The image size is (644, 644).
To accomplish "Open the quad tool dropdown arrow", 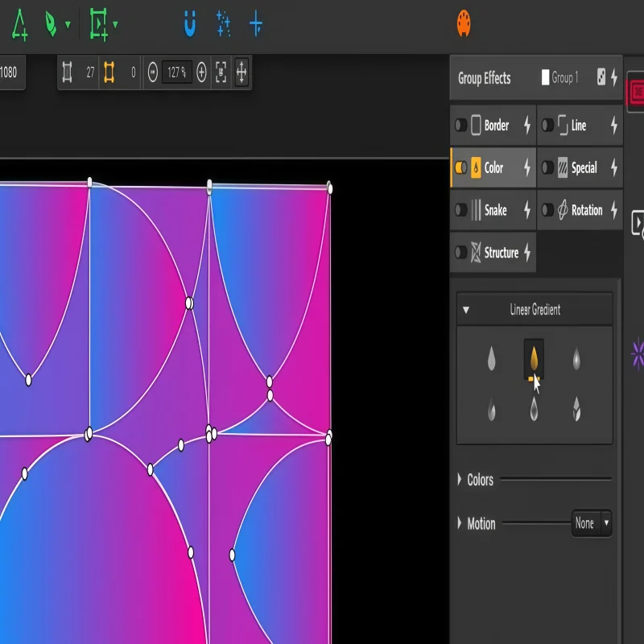I will tap(115, 25).
